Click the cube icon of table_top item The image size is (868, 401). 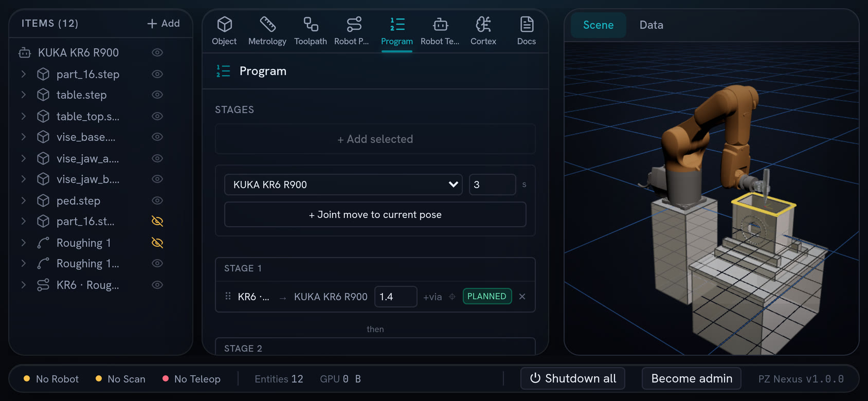point(43,116)
